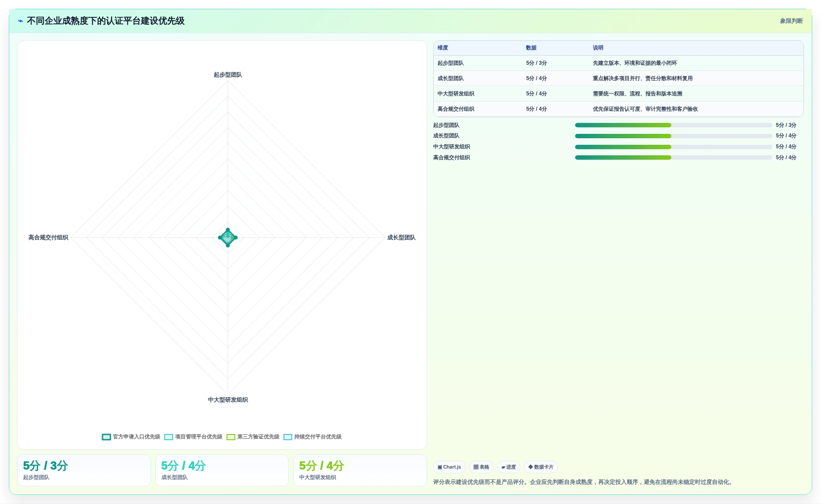This screenshot has width=821, height=504.
Task: Click the Chart.js tag chip
Action: click(449, 467)
